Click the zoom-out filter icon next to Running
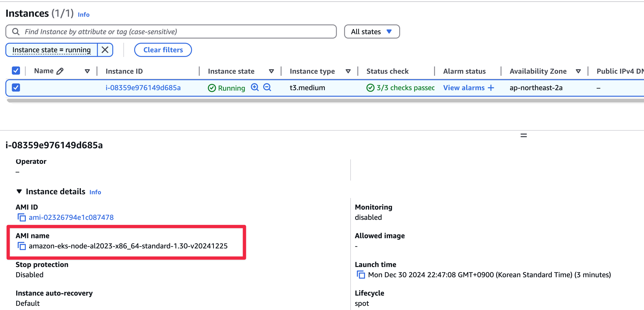The image size is (644, 310). [x=267, y=87]
